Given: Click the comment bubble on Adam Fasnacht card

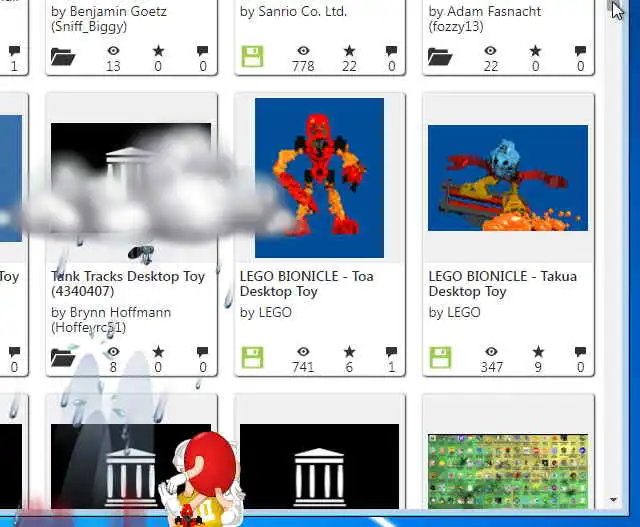Looking at the screenshot, I should (580, 51).
